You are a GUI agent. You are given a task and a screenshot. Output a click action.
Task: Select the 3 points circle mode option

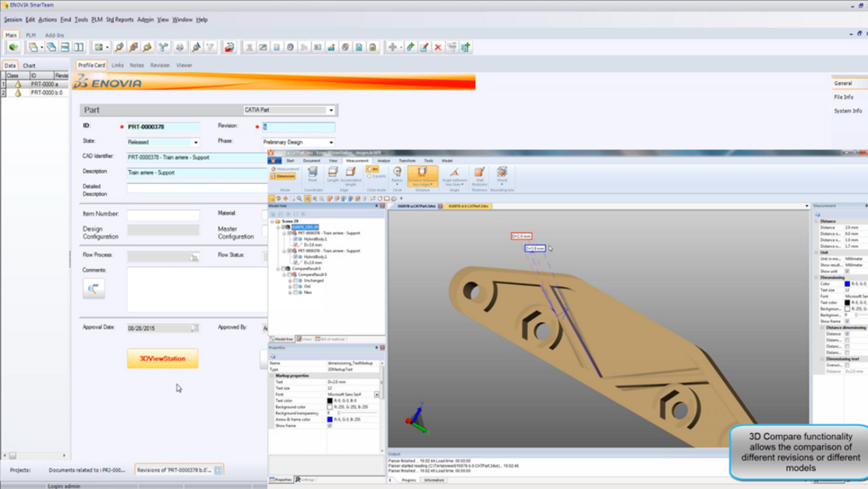(376, 176)
